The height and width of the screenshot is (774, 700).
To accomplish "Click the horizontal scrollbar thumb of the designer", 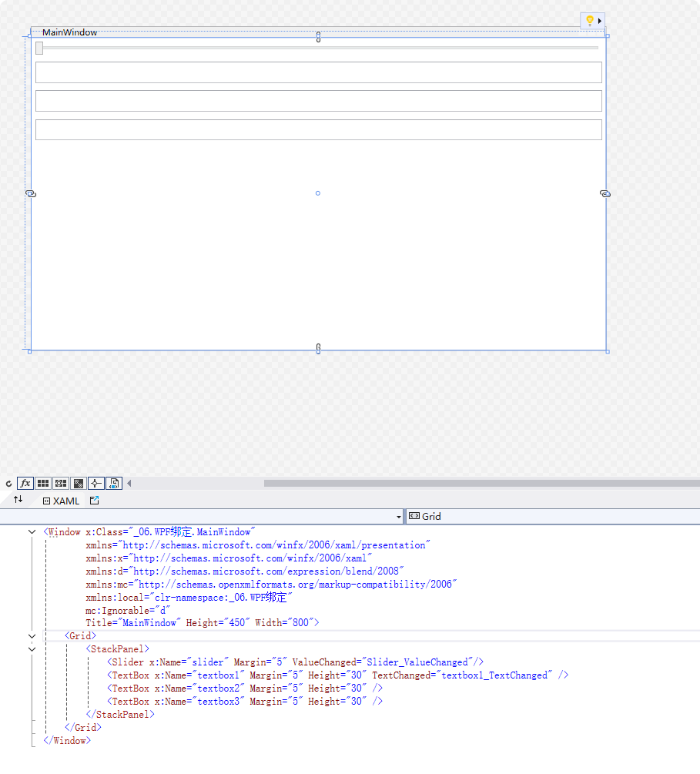I will (482, 483).
